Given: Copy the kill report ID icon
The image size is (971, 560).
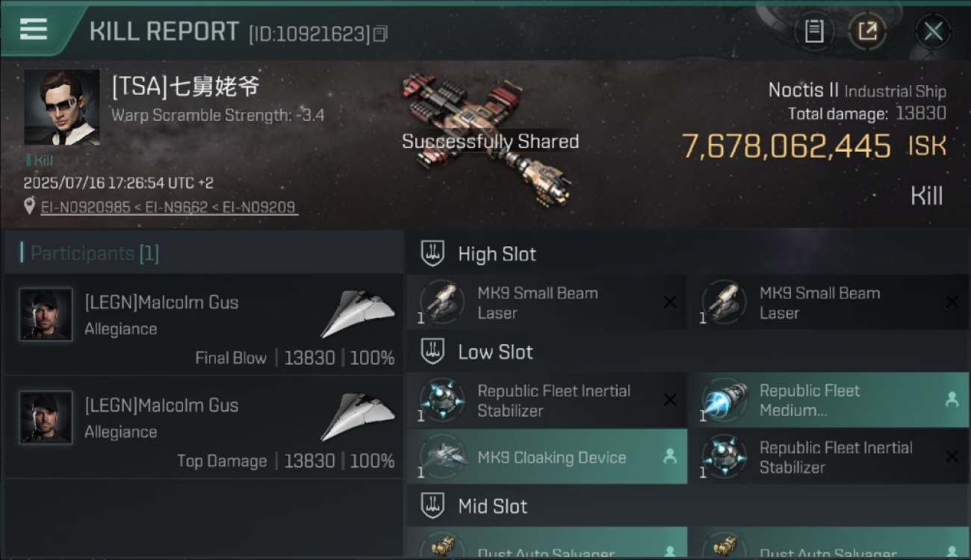Looking at the screenshot, I should pyautogui.click(x=381, y=34).
